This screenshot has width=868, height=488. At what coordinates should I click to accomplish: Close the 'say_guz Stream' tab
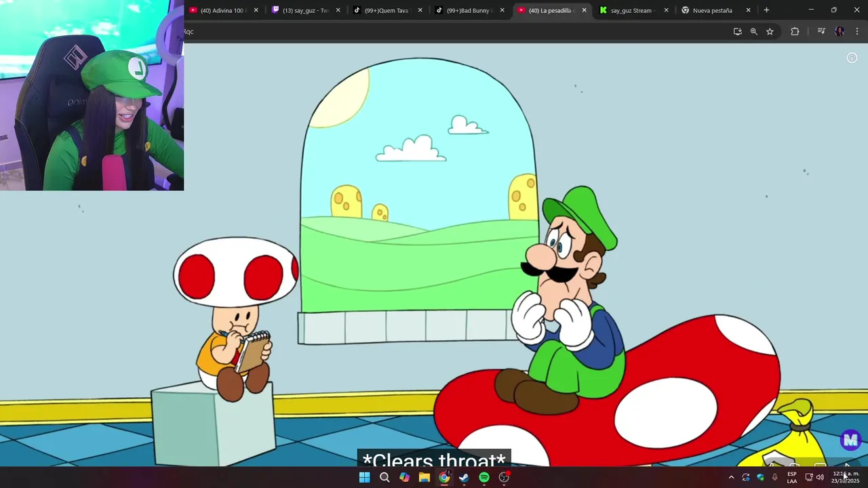[666, 10]
